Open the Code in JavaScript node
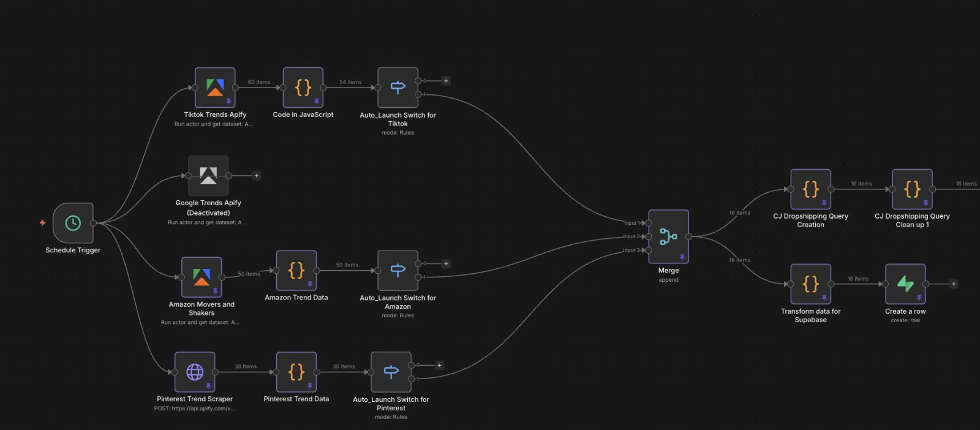 click(303, 88)
